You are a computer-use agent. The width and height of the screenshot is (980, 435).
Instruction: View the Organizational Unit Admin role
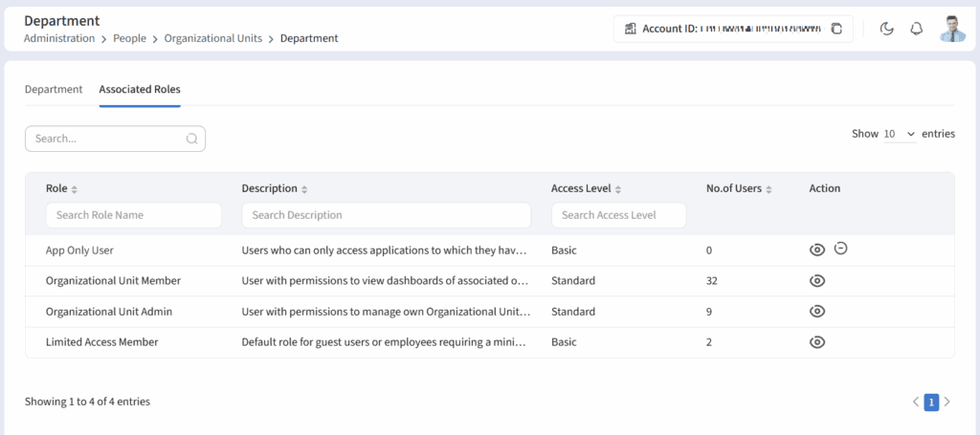tap(817, 312)
